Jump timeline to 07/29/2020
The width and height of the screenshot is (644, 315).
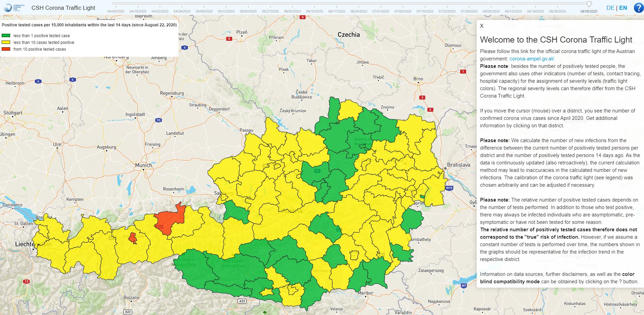[x=469, y=11]
